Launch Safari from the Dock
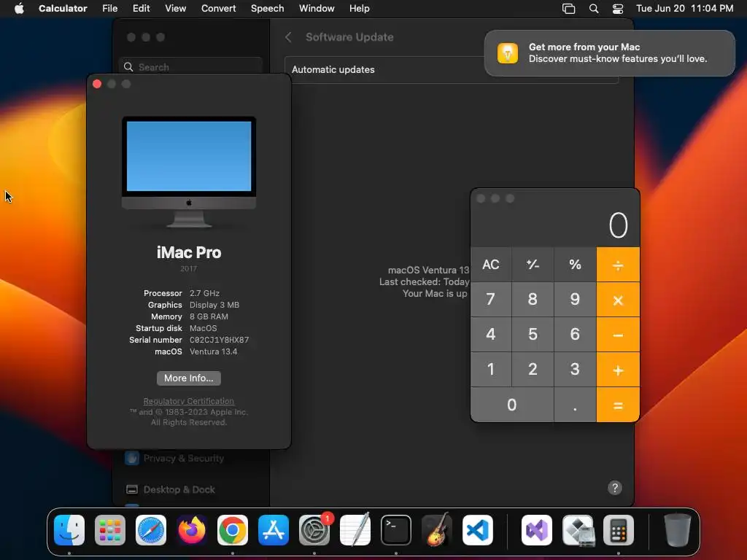Screen dimensions: 747x560 pyautogui.click(x=151, y=530)
